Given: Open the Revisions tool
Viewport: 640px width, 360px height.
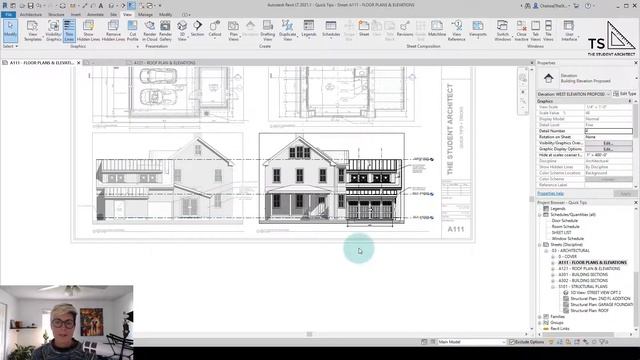Looking at the screenshot, I should [x=405, y=29].
